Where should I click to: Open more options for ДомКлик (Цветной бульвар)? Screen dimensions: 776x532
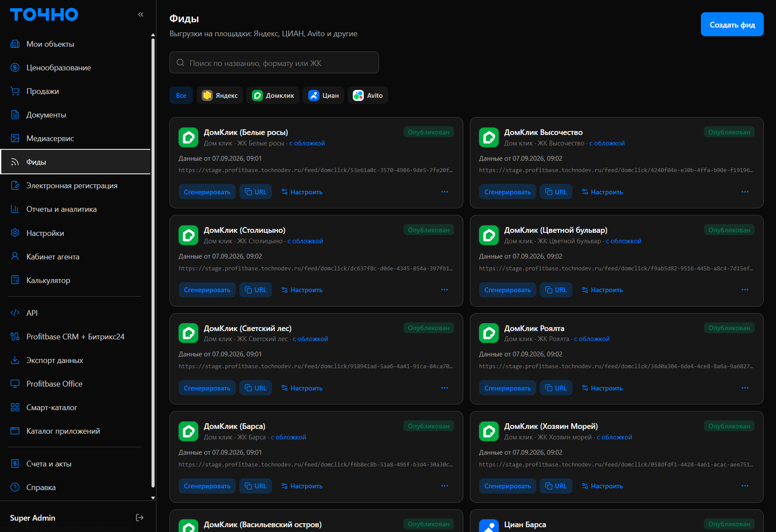pos(745,290)
